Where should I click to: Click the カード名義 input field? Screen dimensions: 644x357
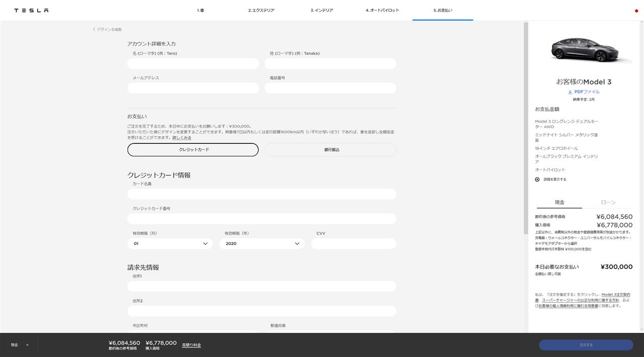[x=262, y=194]
